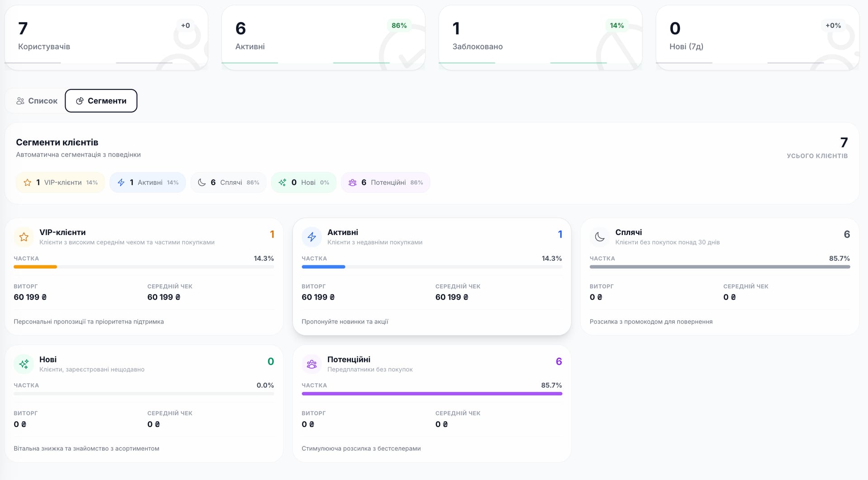Viewport: 868px width, 480px height.
Task: Click 'Пропонуйте новинки та акції' text
Action: [345, 322]
